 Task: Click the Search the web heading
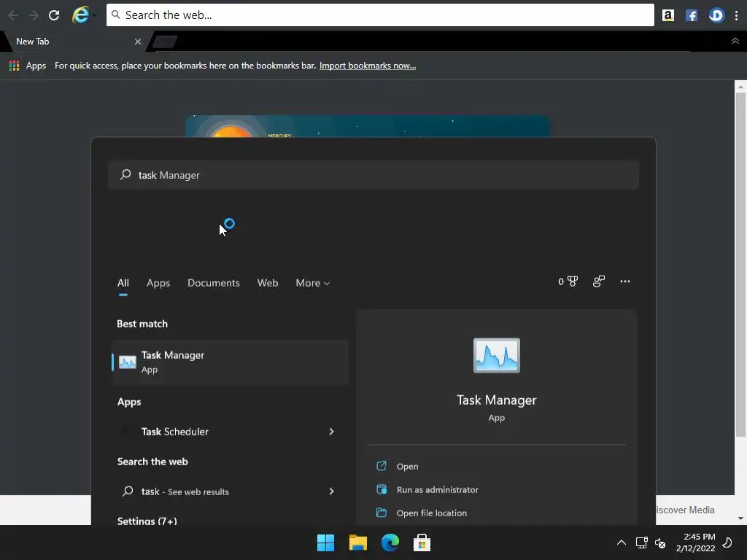tap(152, 462)
